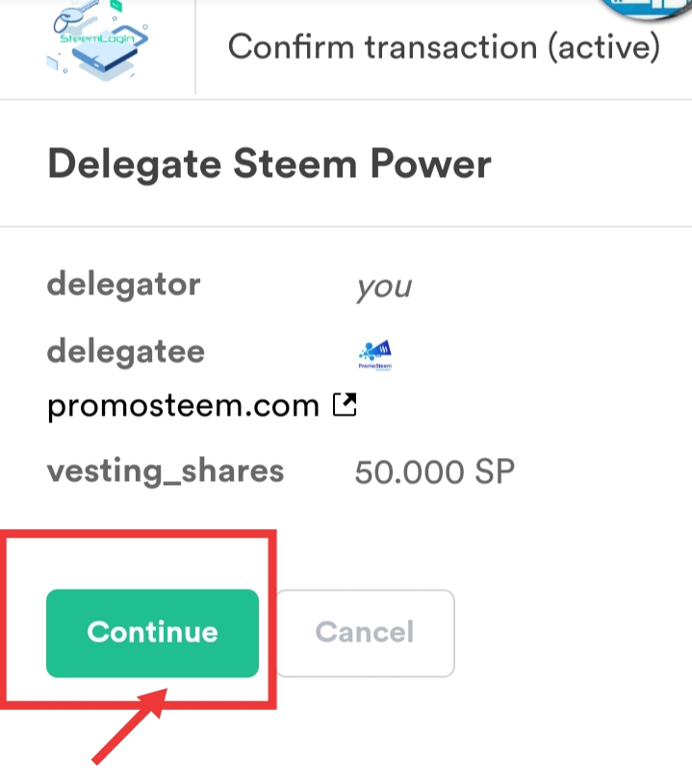
Task: Select the delegator field label
Action: click(x=123, y=285)
